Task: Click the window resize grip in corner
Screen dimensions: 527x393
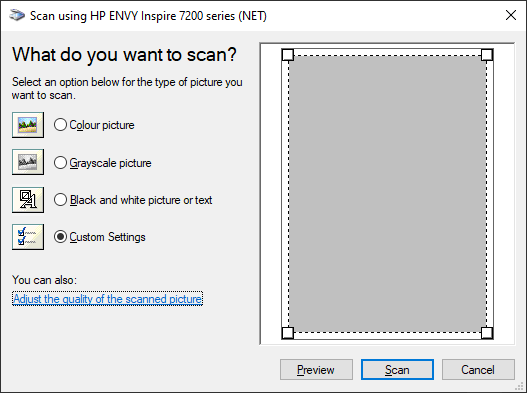Action: coord(520,386)
